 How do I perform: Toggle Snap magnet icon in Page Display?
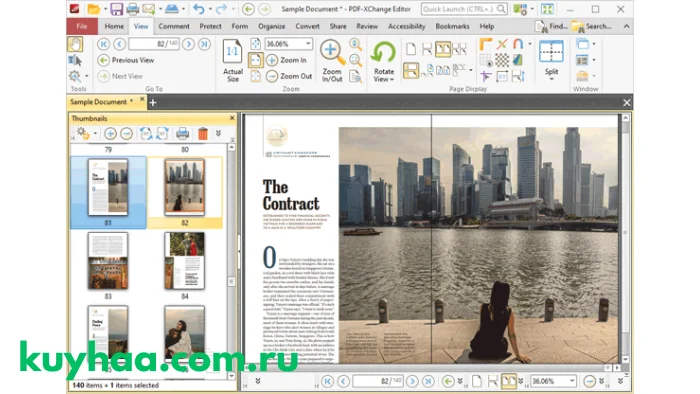coord(518,44)
